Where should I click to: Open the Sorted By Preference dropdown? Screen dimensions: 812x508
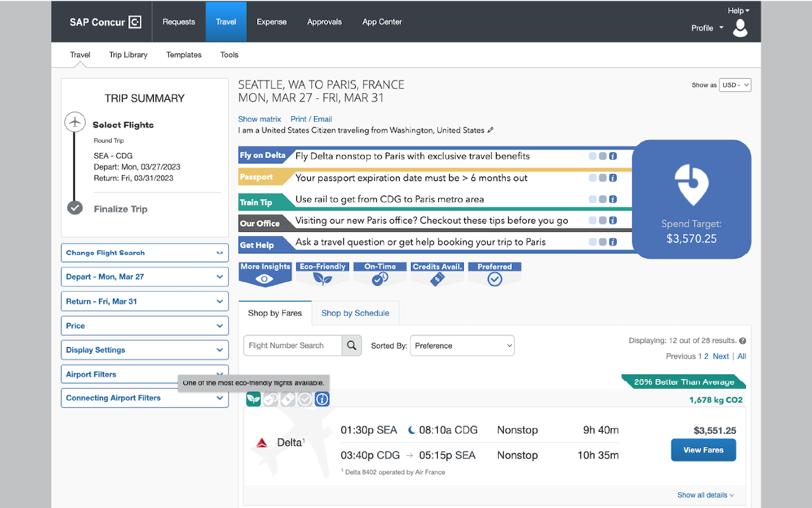point(462,345)
